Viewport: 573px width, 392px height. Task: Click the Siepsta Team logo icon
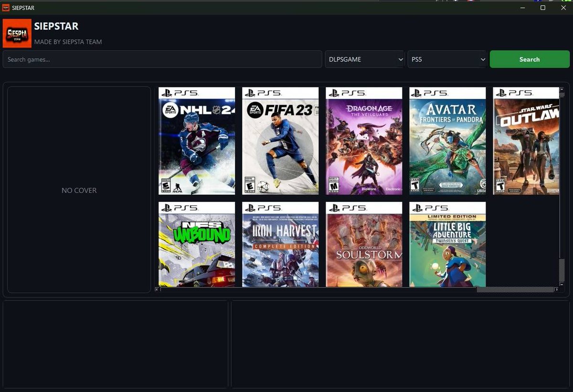(x=17, y=33)
